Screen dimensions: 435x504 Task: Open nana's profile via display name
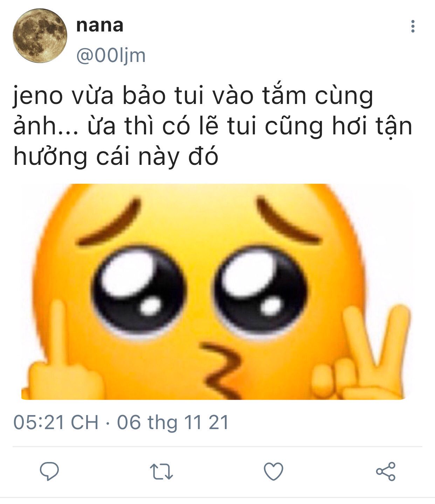100,25
